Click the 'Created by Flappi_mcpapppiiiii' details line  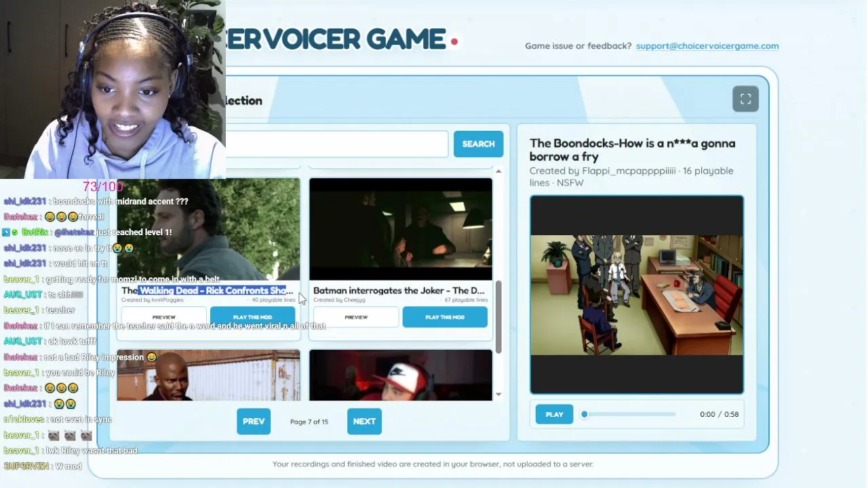[631, 177]
